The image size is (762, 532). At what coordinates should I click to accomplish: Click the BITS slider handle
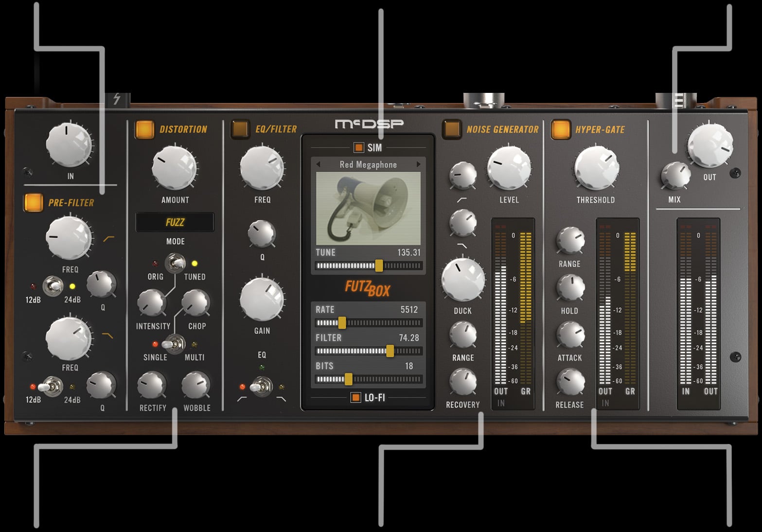pyautogui.click(x=348, y=379)
